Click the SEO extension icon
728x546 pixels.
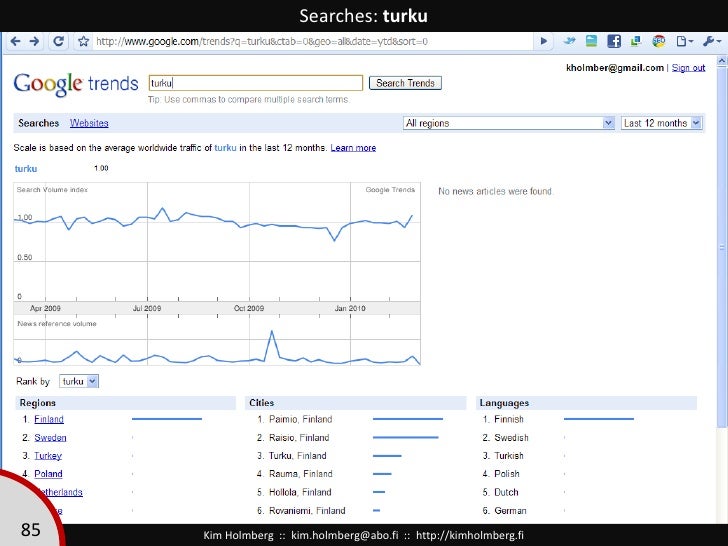tap(659, 41)
